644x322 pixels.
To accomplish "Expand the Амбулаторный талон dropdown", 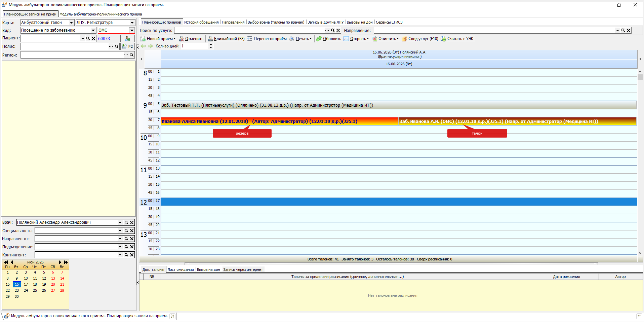I will tap(71, 23).
